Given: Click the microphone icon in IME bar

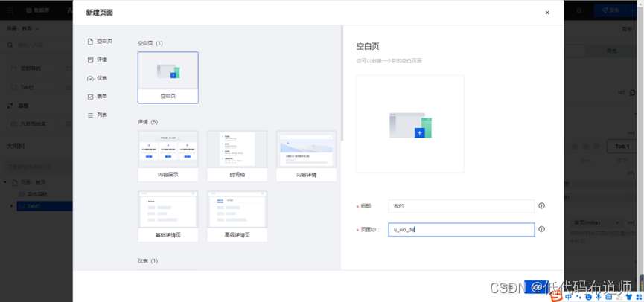Looking at the screenshot, I should pos(599,297).
